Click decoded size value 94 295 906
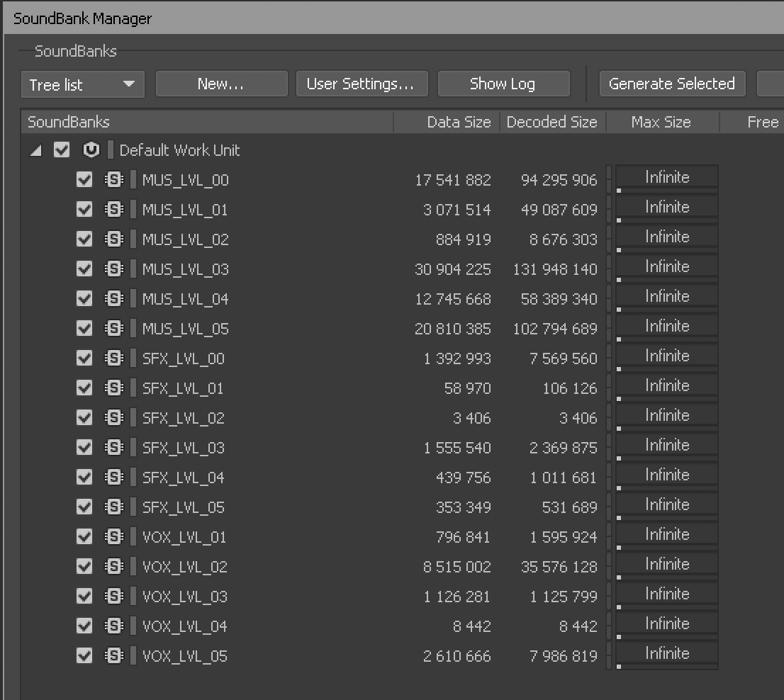This screenshot has height=700, width=784. click(559, 180)
